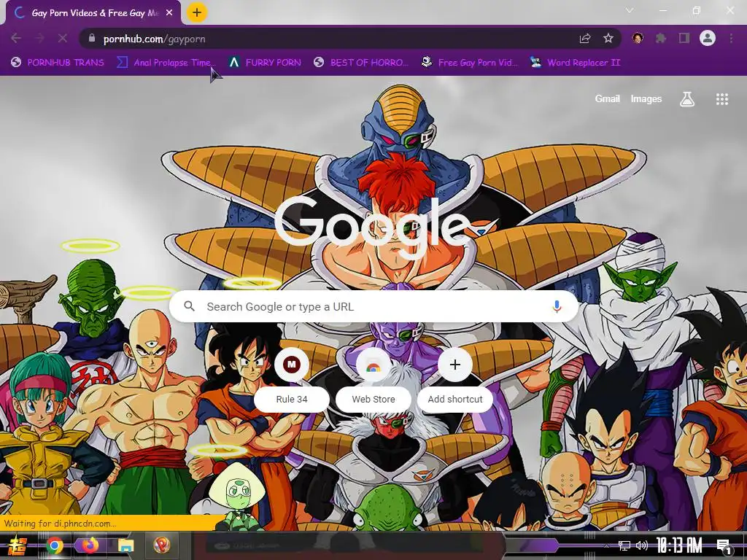
Task: Open the notification center icon
Action: (x=724, y=546)
